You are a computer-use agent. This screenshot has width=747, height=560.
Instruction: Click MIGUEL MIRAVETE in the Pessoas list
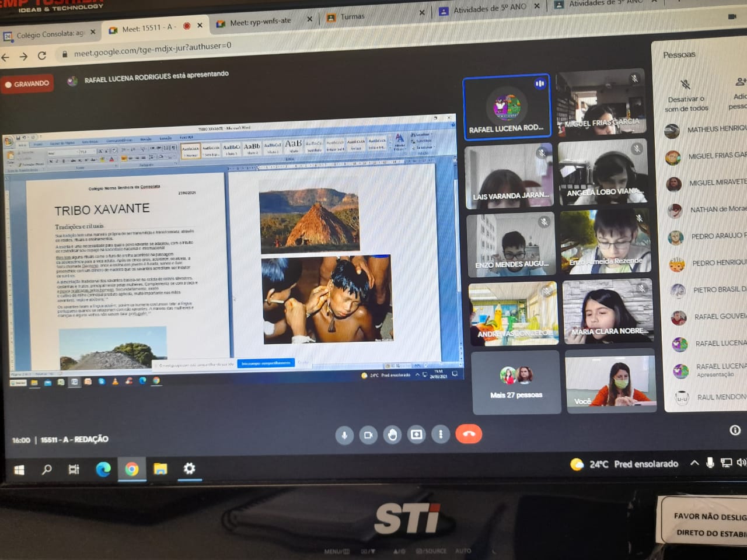click(x=706, y=183)
